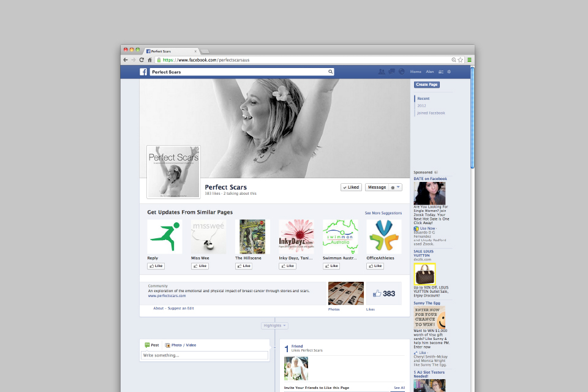
Task: Switch to the Photo / Video tab
Action: click(181, 345)
